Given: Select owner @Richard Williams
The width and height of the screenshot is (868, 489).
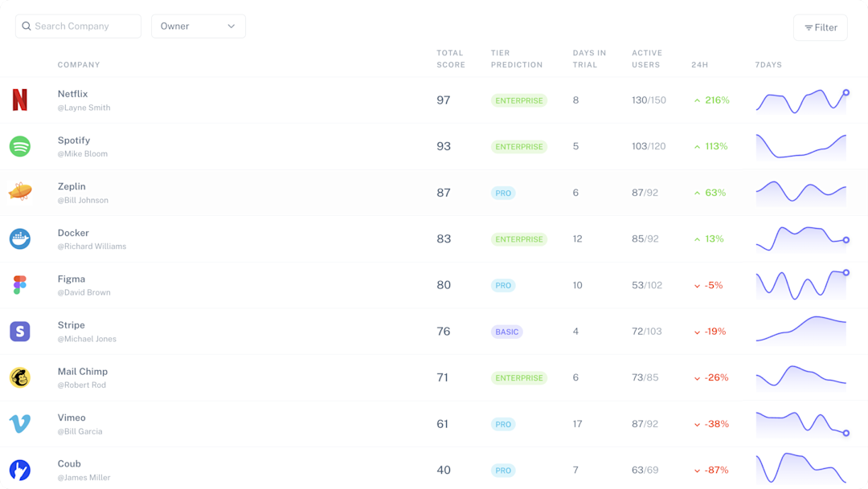Looking at the screenshot, I should coord(92,247).
